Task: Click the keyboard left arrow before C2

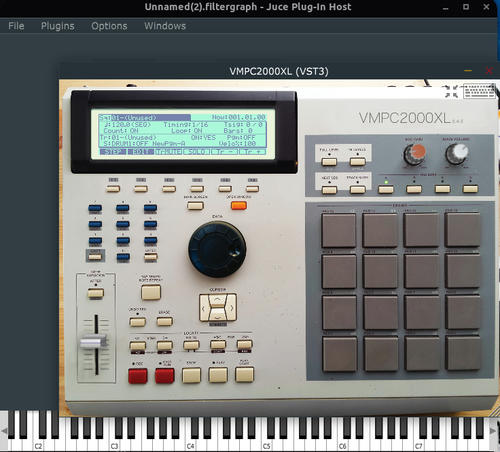Action: (x=4, y=431)
